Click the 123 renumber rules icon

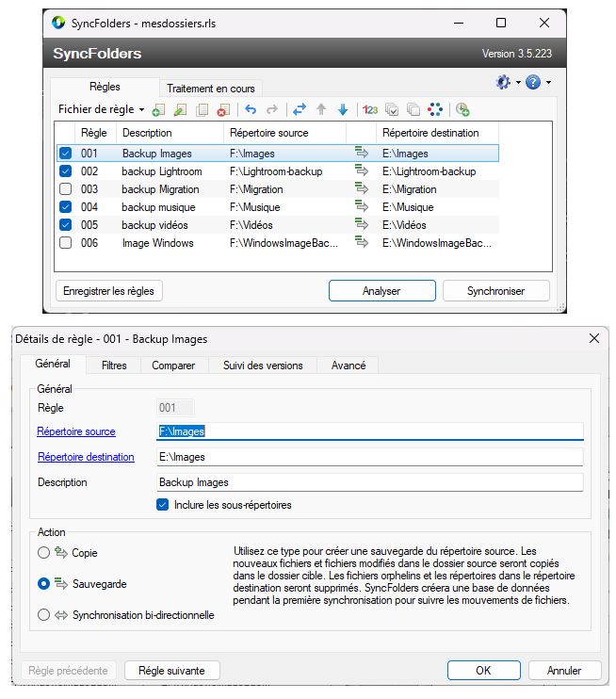point(370,109)
